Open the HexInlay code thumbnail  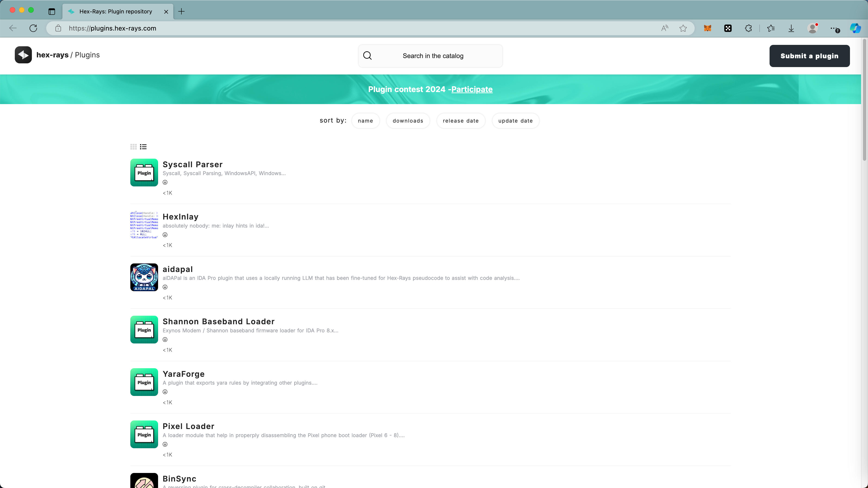[144, 225]
